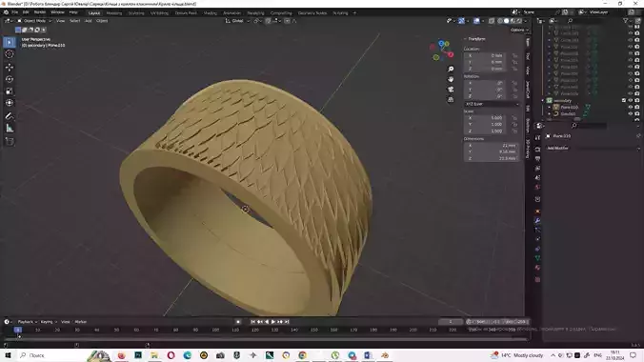Toggle viewport overlays button

[476, 21]
